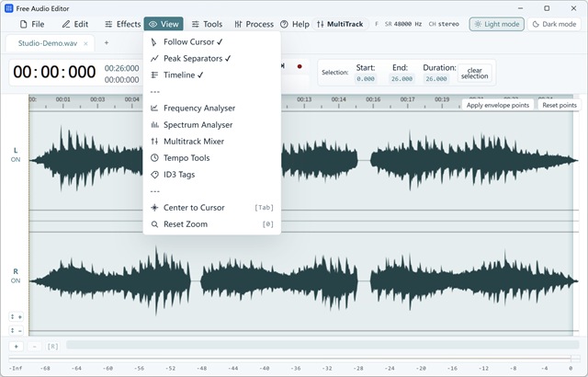Screen dimensions: 588x377
Task: Click the Center to Cursor crosshair icon
Action: click(154, 208)
